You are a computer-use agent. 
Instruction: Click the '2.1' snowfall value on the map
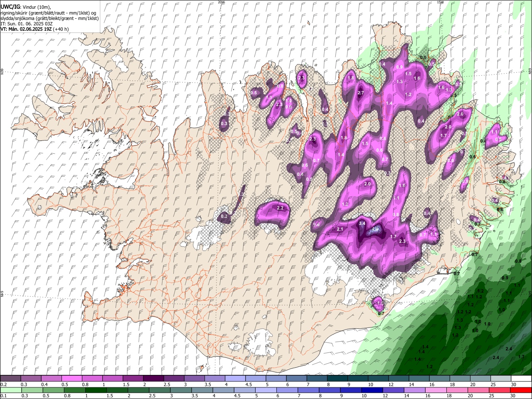tap(340, 229)
